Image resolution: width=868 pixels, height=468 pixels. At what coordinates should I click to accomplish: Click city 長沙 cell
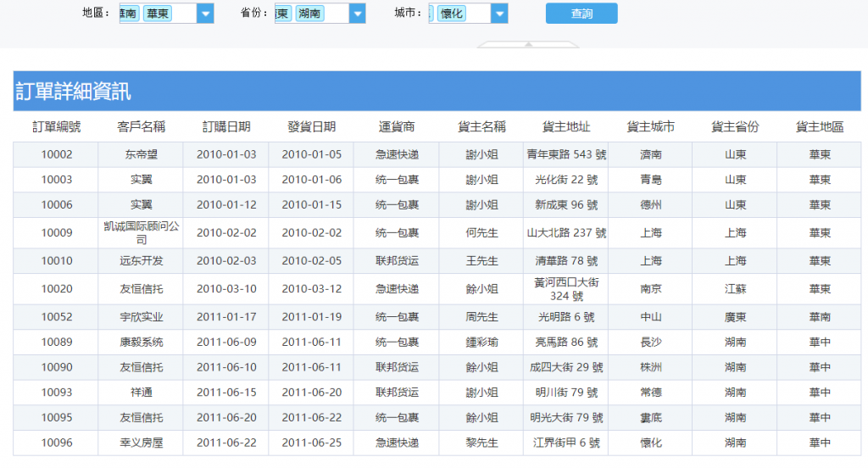click(650, 343)
